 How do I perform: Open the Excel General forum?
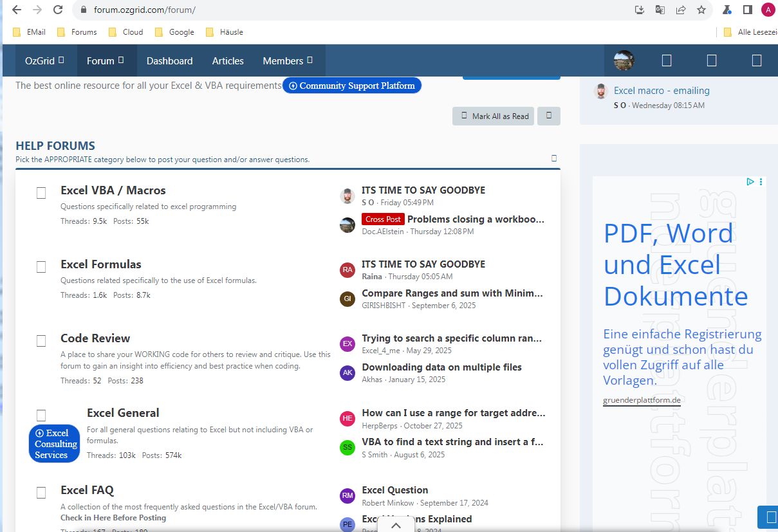[123, 413]
